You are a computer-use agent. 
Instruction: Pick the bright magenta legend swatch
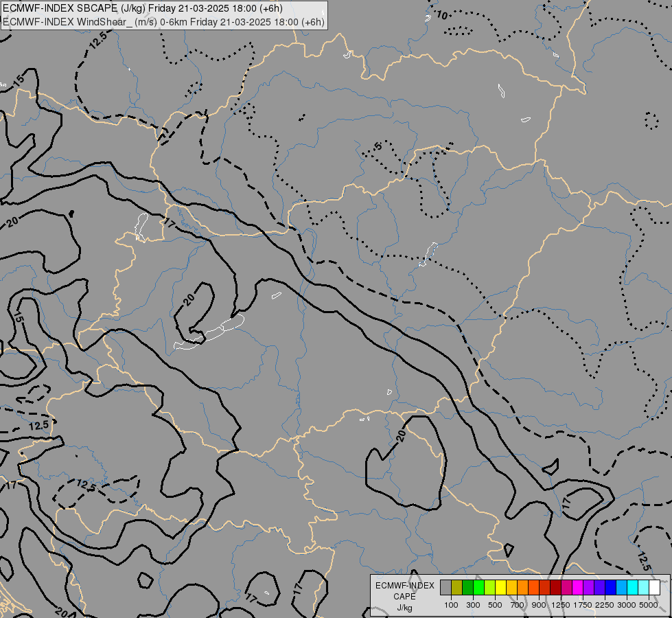[578, 587]
